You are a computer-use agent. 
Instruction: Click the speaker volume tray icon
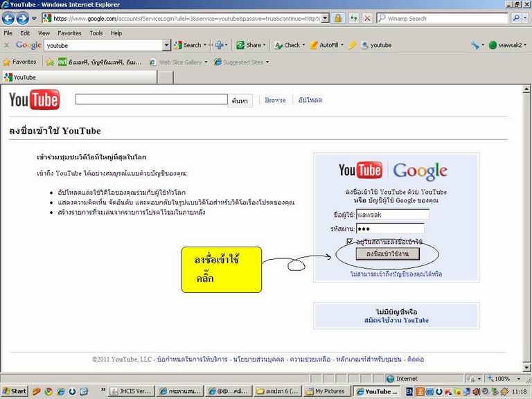[476, 391]
